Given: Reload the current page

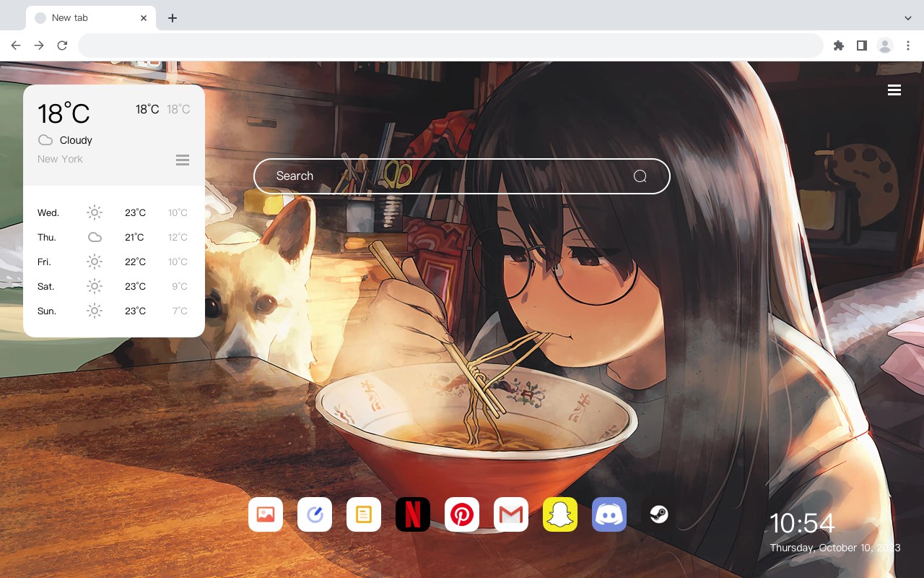Looking at the screenshot, I should (62, 46).
